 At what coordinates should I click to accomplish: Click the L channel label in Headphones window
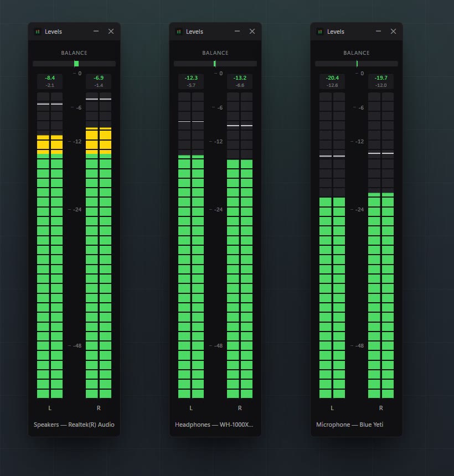point(191,408)
